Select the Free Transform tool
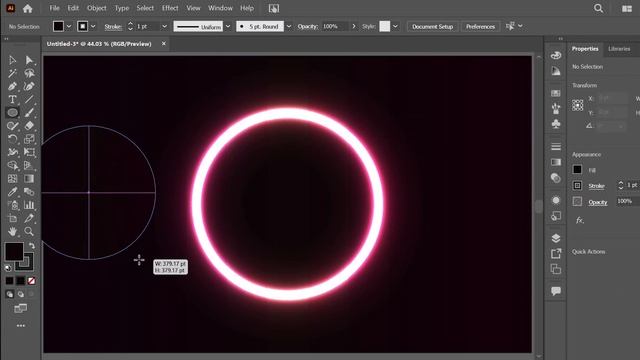 click(29, 152)
